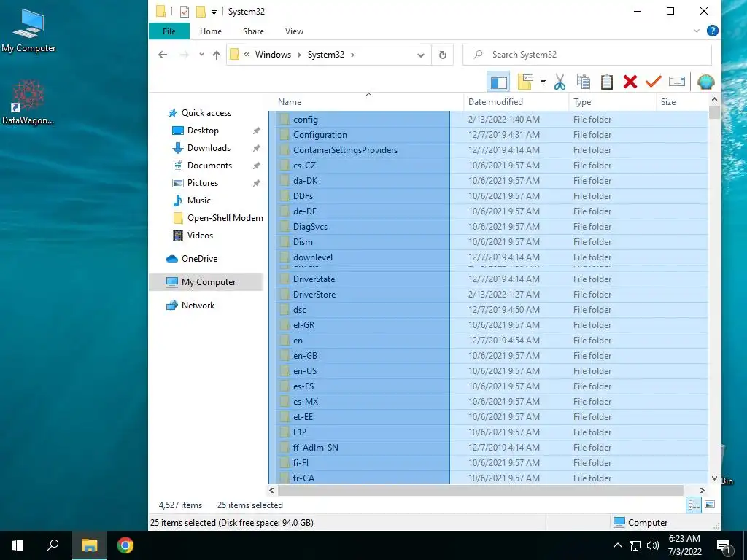Select the Dism folder
Viewport: 747px width, 560px height.
click(488, 242)
